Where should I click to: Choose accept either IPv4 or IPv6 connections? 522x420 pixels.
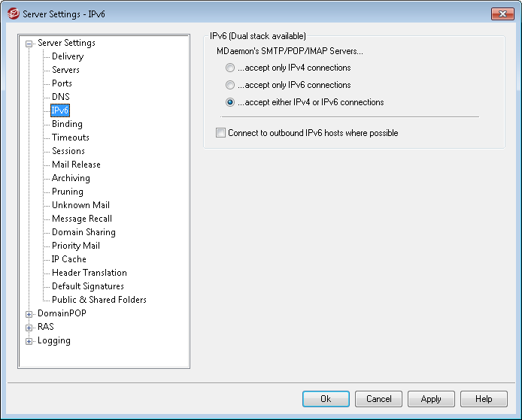(230, 102)
